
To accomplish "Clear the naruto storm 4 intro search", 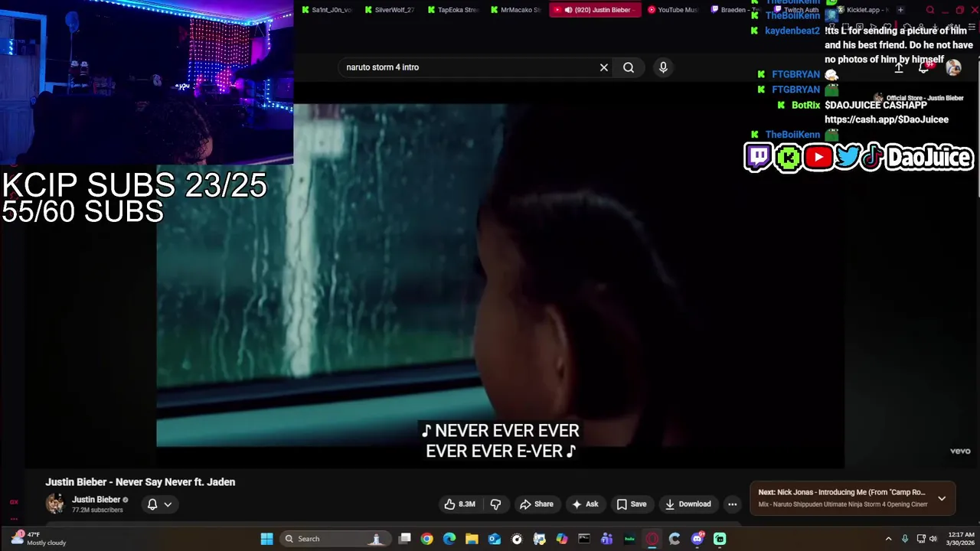I will pos(604,67).
